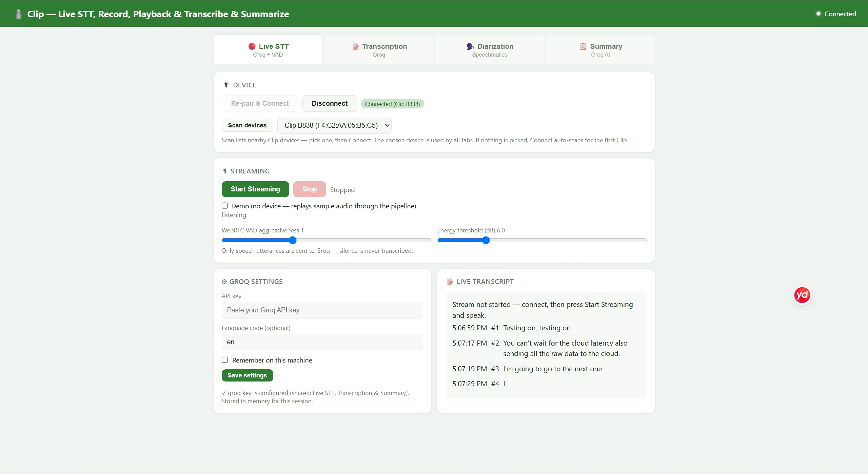
Task: Click the 'Connected' label in the header
Action: pos(840,14)
